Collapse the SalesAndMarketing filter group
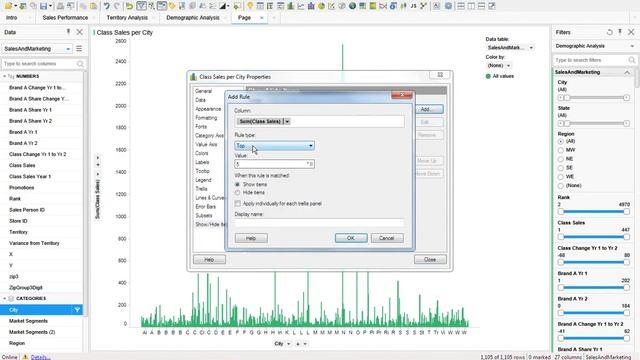The width and height of the screenshot is (640, 360). [x=627, y=72]
